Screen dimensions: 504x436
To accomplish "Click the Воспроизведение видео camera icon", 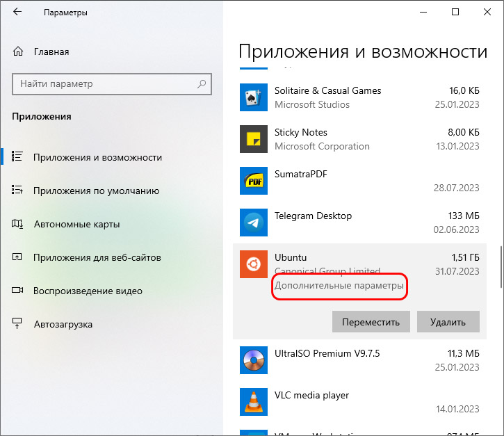I will pyautogui.click(x=17, y=291).
